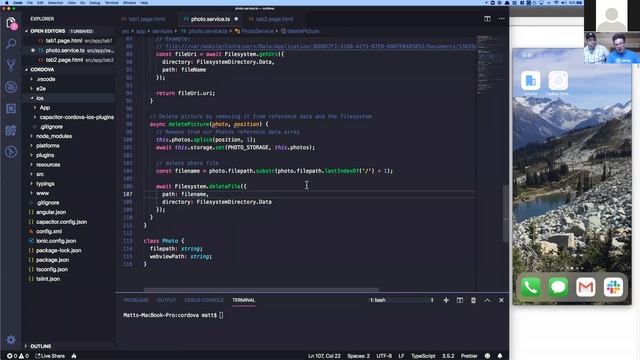Open the second home-screen app on iPhone
This screenshot has width=640, height=360.
(x=558, y=80)
